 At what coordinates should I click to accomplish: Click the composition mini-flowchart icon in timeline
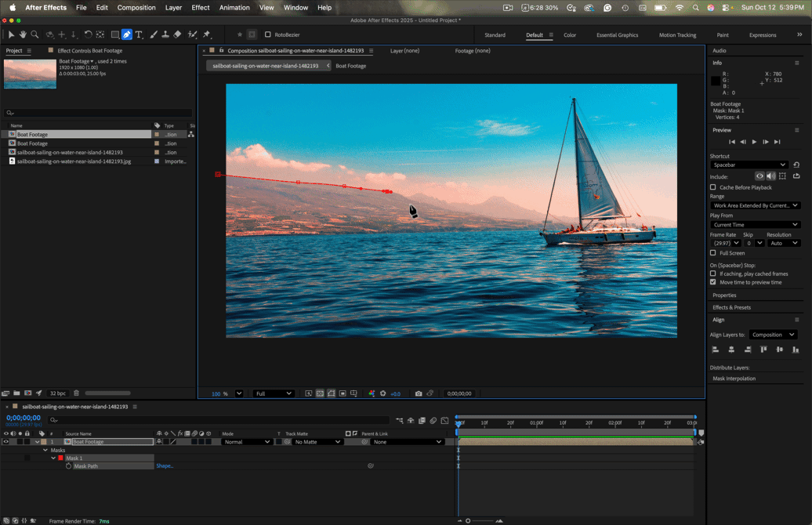pos(399,421)
